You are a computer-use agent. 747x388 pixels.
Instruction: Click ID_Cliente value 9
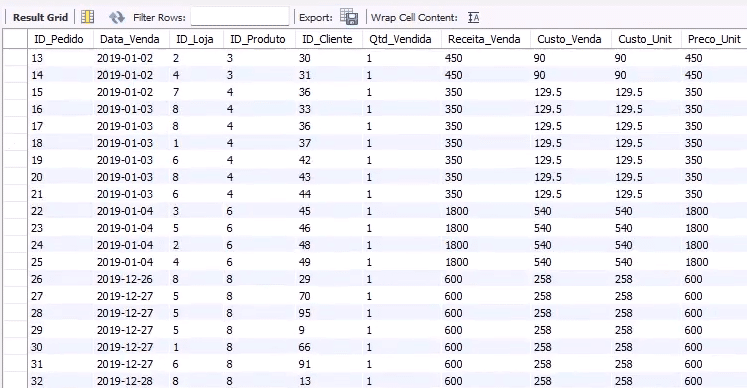click(302, 330)
